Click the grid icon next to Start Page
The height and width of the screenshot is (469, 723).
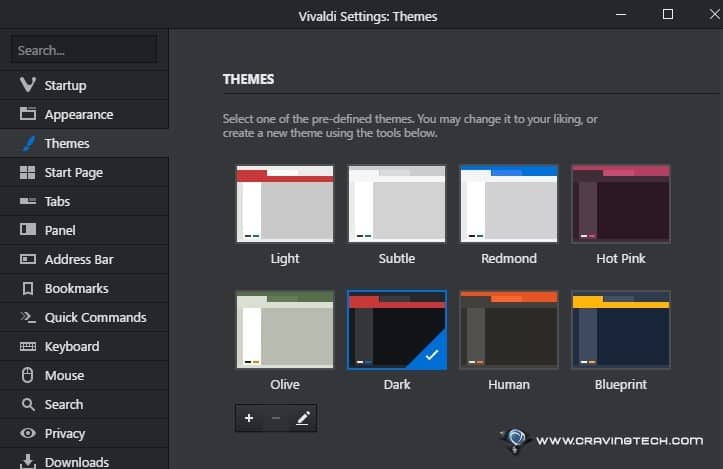click(28, 172)
